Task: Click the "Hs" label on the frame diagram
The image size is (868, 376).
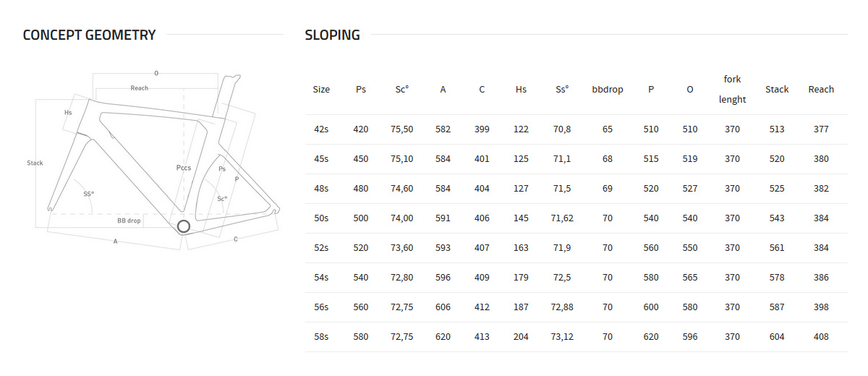Action: (x=68, y=113)
